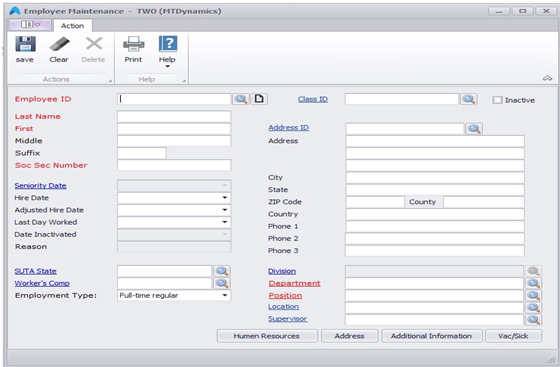The width and height of the screenshot is (560, 367).
Task: Expand the Adjusted Hire Date dropdown
Action: click(225, 210)
